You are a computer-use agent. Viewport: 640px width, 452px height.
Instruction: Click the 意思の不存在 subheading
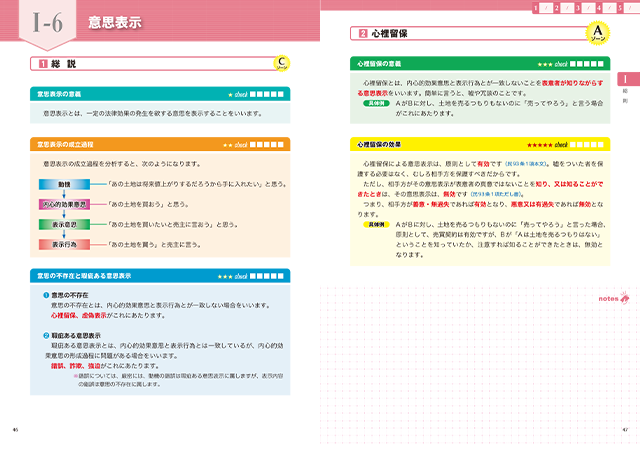click(70, 295)
